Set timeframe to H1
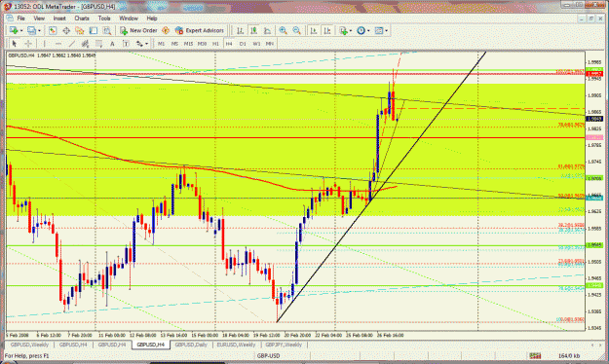This screenshot has width=609, height=364. tap(215, 44)
